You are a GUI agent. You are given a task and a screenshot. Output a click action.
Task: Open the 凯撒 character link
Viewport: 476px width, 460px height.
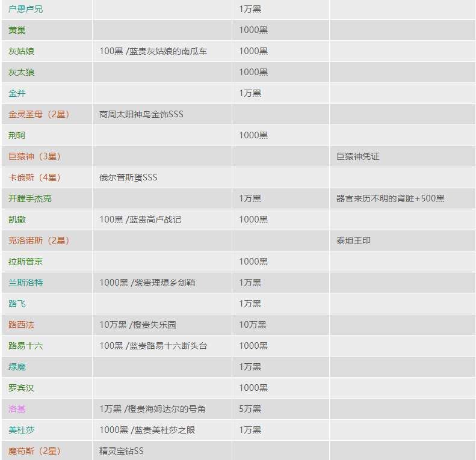point(17,219)
